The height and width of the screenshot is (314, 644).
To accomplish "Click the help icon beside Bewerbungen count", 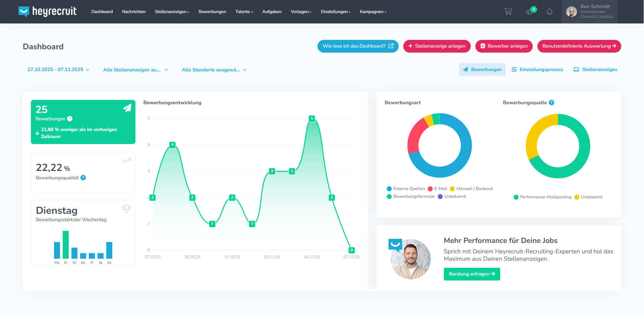I will pyautogui.click(x=70, y=119).
